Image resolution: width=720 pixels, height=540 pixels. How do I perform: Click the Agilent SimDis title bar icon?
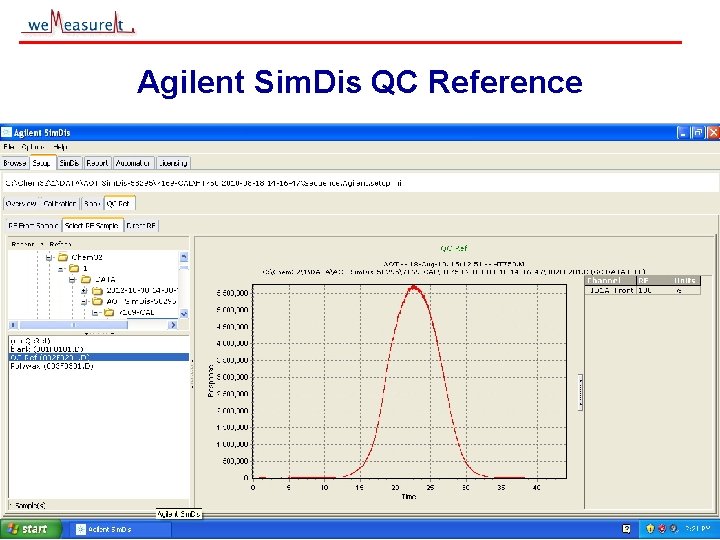[x=6, y=133]
